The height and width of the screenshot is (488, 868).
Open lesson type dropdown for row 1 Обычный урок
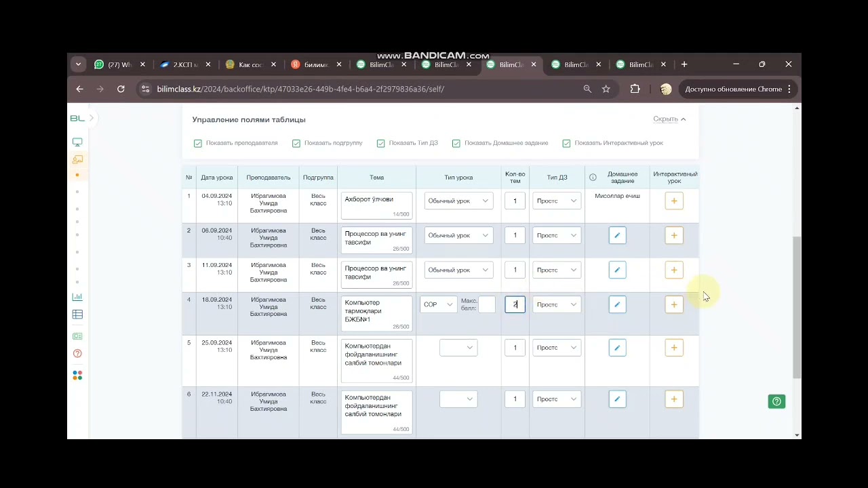point(458,201)
